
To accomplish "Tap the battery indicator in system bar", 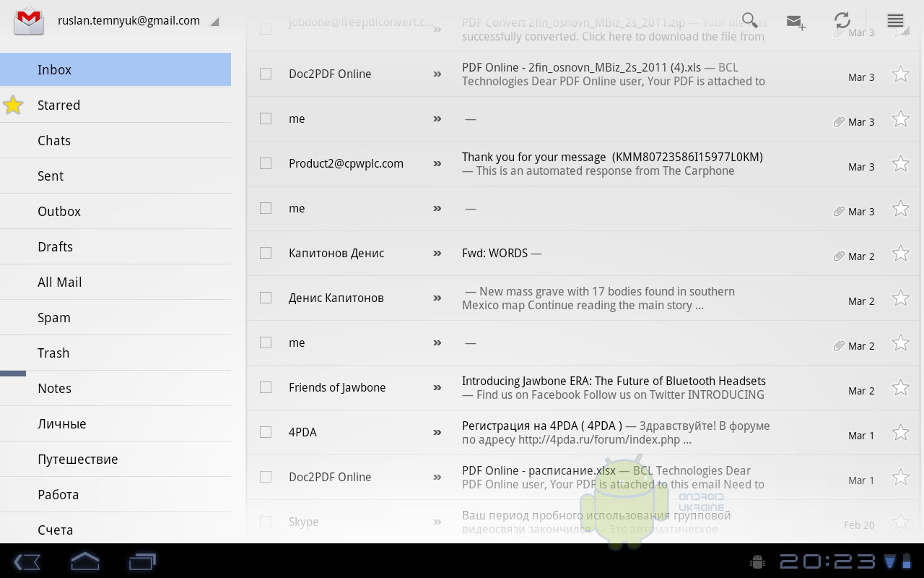I will (x=908, y=561).
